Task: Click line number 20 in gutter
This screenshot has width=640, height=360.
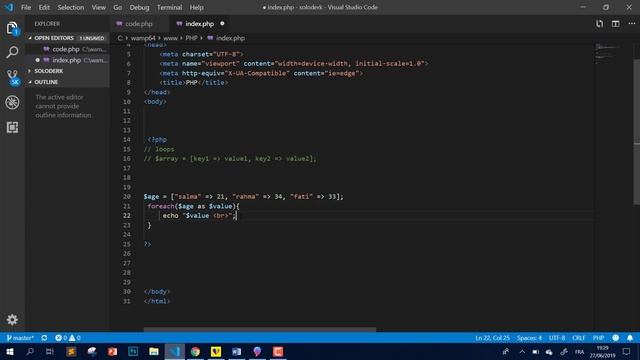Action: [x=127, y=196]
